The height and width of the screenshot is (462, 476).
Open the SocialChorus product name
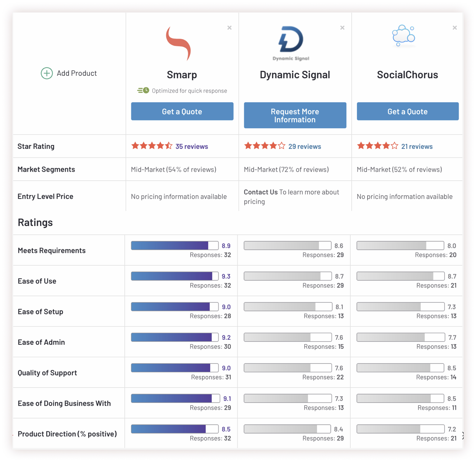click(x=408, y=75)
